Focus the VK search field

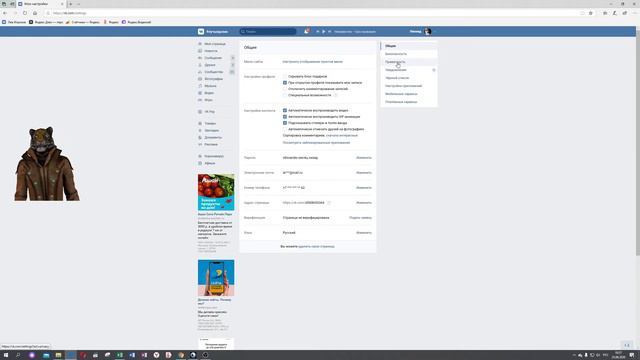click(268, 31)
